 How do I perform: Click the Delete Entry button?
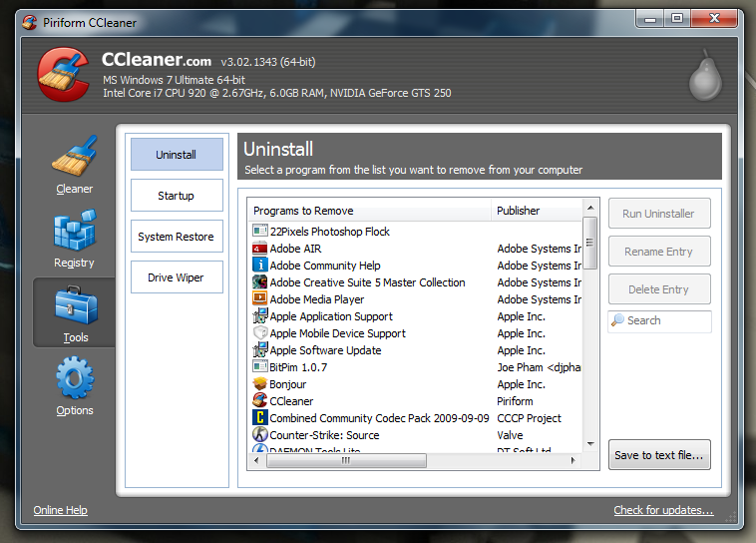(659, 289)
